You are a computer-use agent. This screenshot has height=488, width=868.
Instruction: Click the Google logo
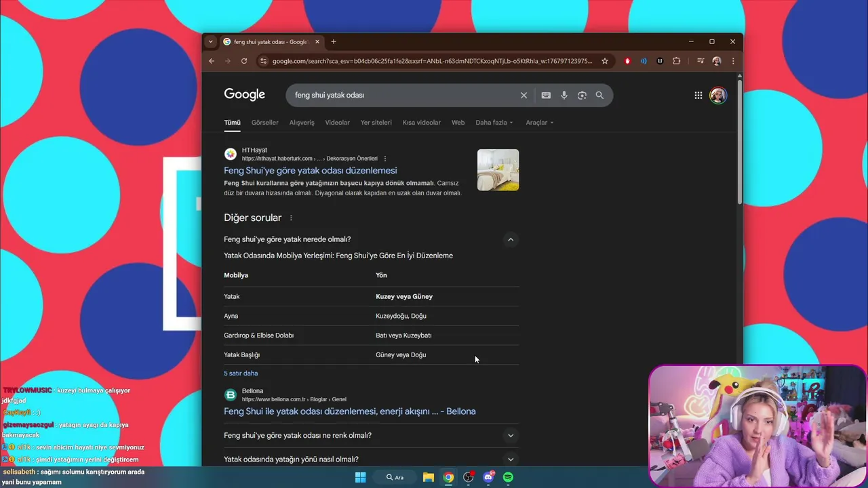pyautogui.click(x=245, y=95)
